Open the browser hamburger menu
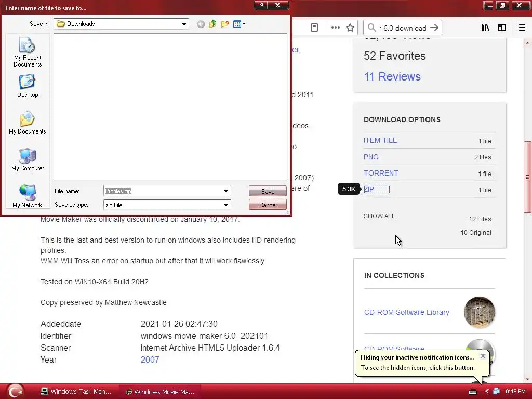The image size is (532, 399). [x=522, y=28]
